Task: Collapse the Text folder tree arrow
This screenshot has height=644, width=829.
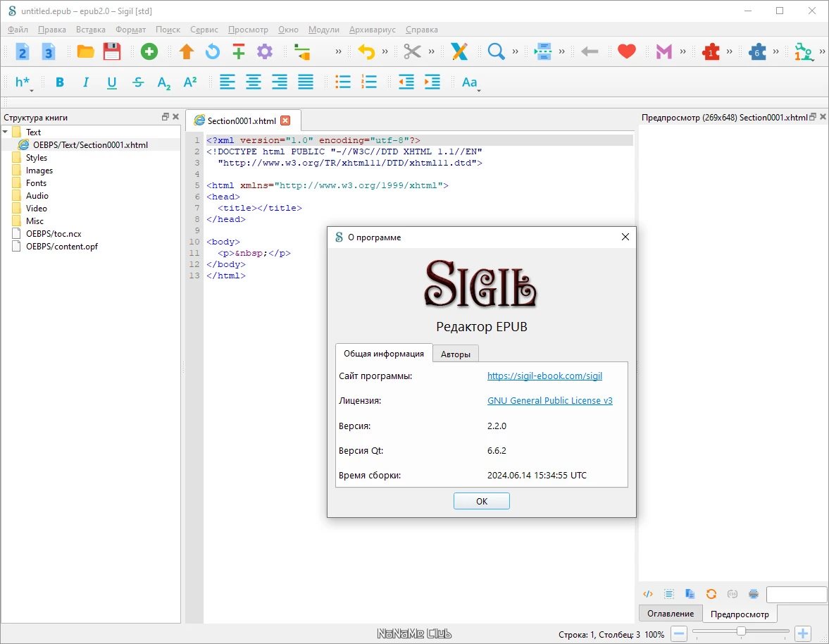Action: tap(6, 132)
